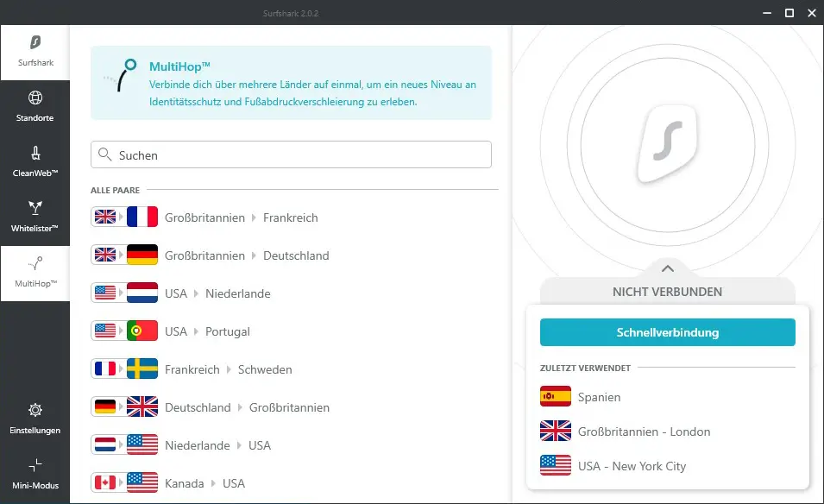Click Portuguese flag in USA–Portugal row
Viewport: 824px width, 504px height.
142,331
